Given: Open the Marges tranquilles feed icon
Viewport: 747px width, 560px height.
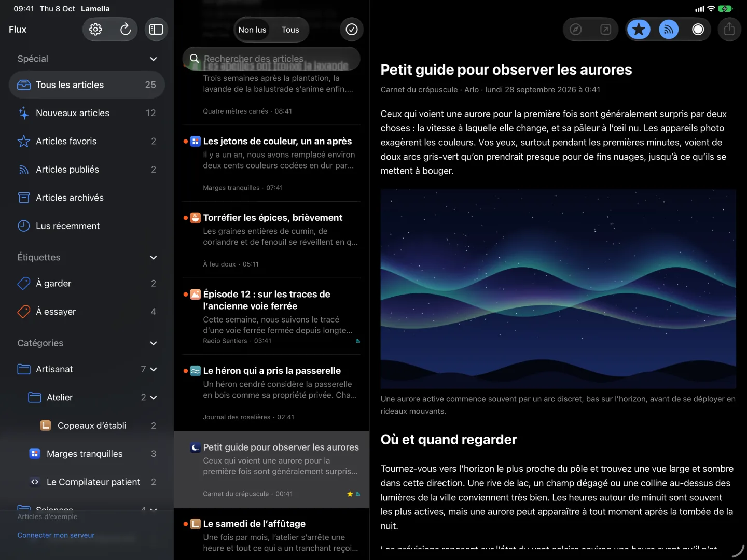Looking at the screenshot, I should [x=35, y=454].
